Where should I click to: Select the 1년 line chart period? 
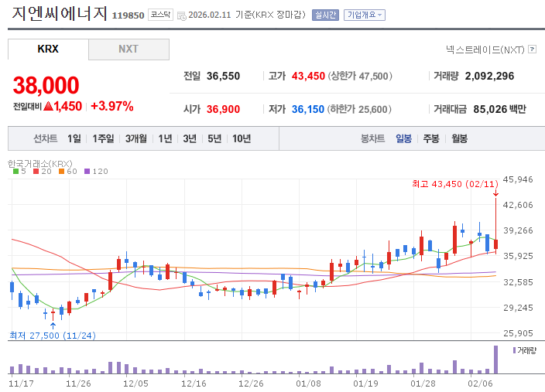coord(165,139)
